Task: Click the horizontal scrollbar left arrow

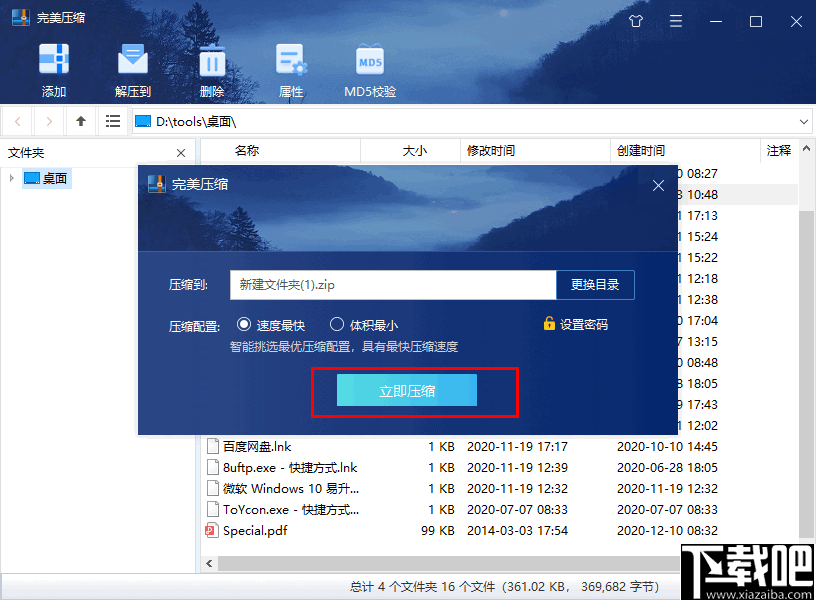Action: (x=209, y=564)
